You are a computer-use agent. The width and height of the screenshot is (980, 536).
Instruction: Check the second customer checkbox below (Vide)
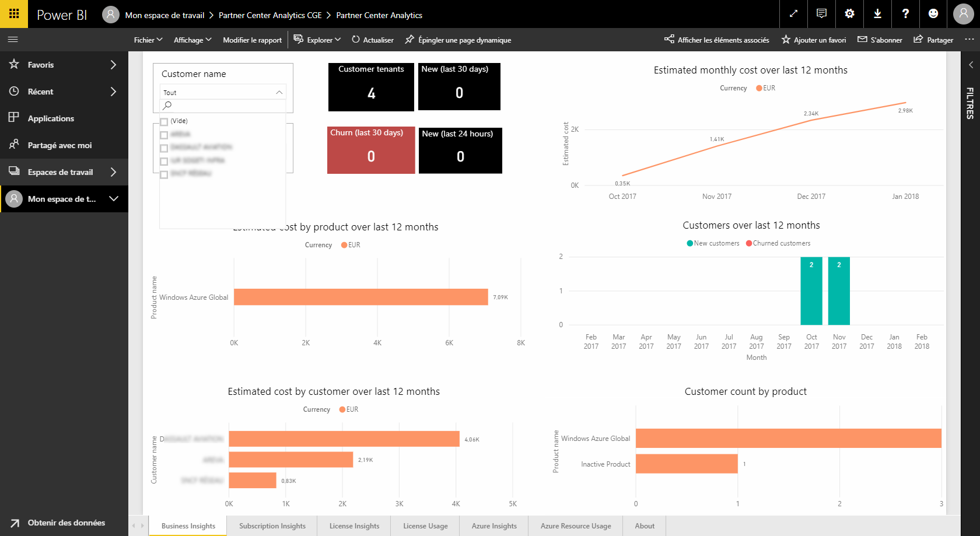coord(164,135)
